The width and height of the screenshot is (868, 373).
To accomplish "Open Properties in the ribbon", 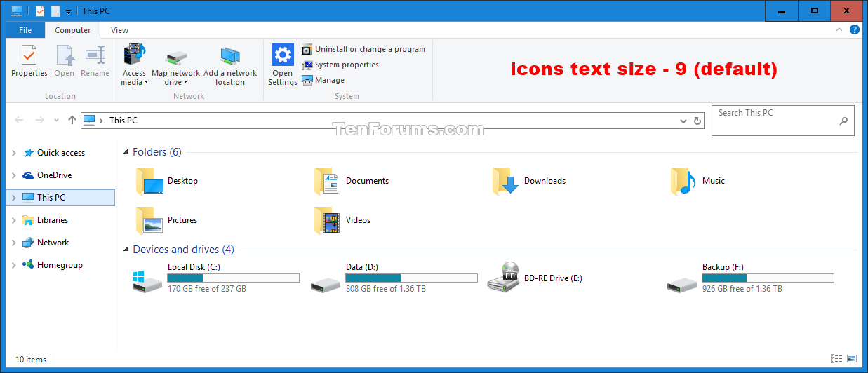I will 29,62.
